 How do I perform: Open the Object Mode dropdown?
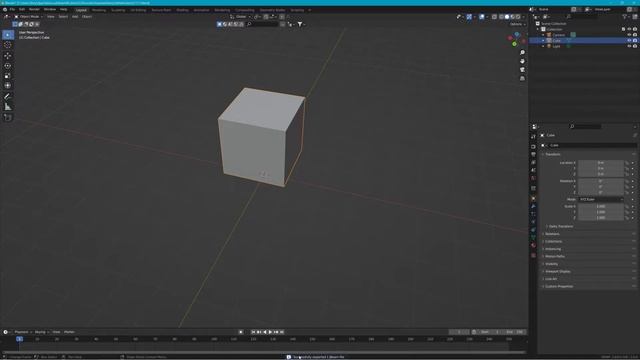(x=29, y=17)
